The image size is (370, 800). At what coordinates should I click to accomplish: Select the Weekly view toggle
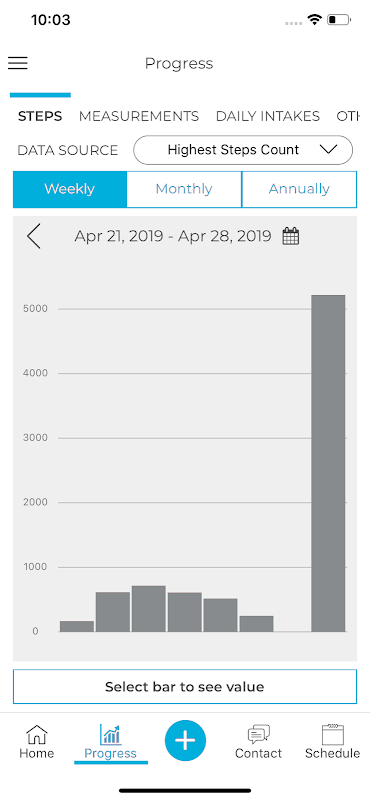[x=69, y=189]
